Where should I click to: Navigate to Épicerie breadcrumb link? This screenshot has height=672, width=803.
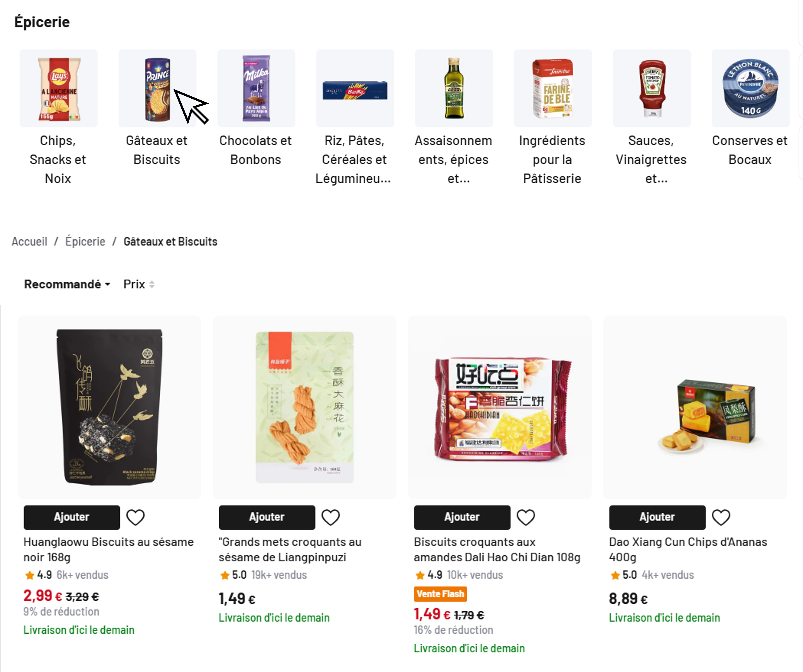tap(85, 242)
